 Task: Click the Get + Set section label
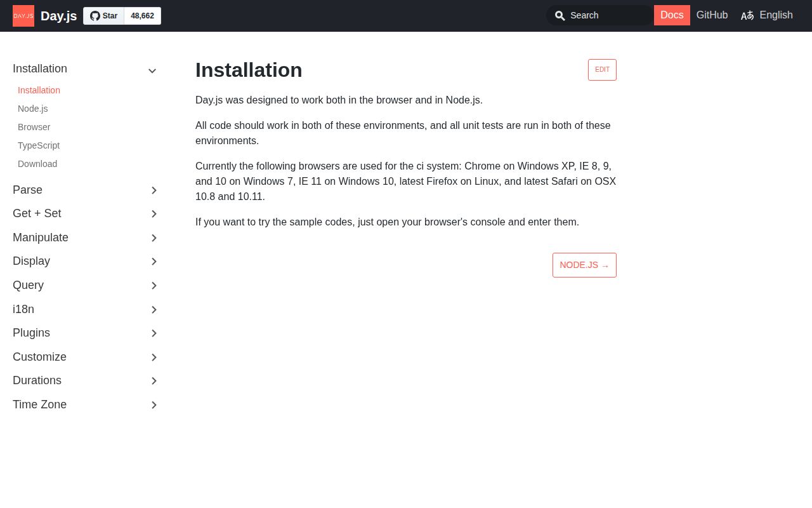(37, 213)
